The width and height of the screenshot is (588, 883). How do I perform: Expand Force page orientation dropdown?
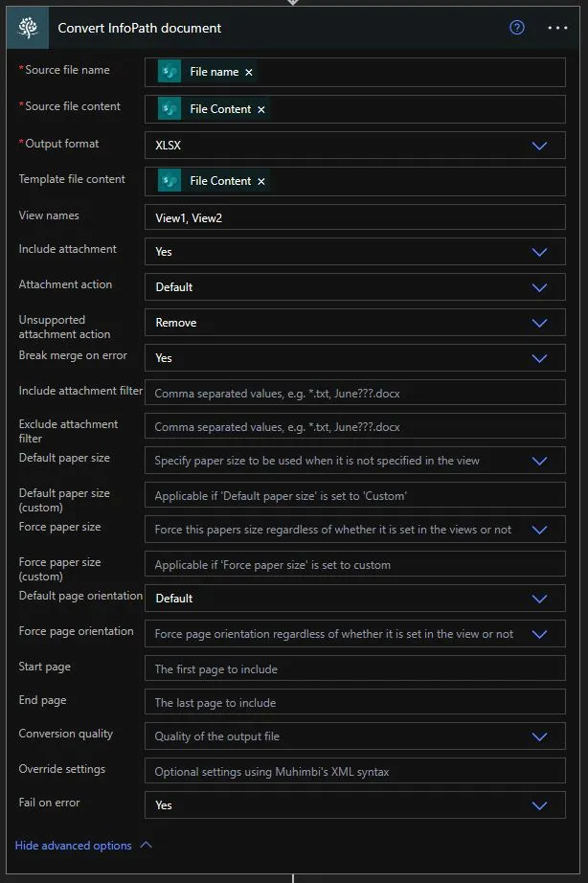[539, 634]
